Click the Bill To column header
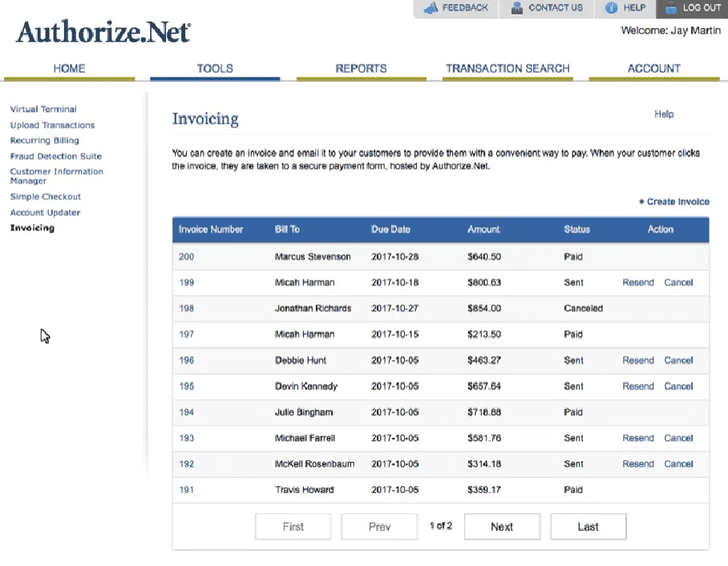Viewport: 728px width, 566px height. point(287,229)
